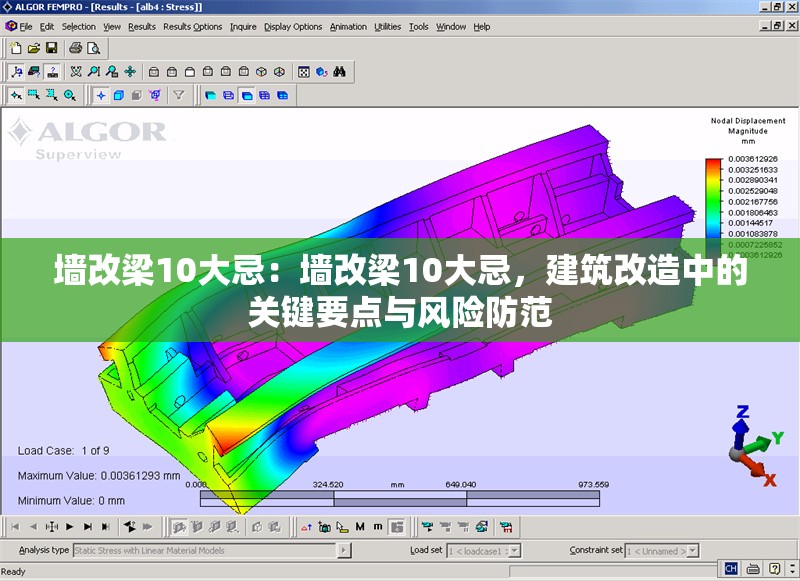Click the funnel filter icon
The image size is (800, 581).
(x=179, y=96)
